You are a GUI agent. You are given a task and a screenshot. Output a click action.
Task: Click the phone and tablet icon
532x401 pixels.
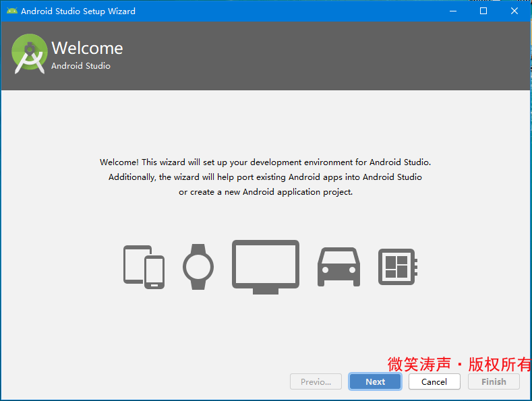tap(144, 267)
